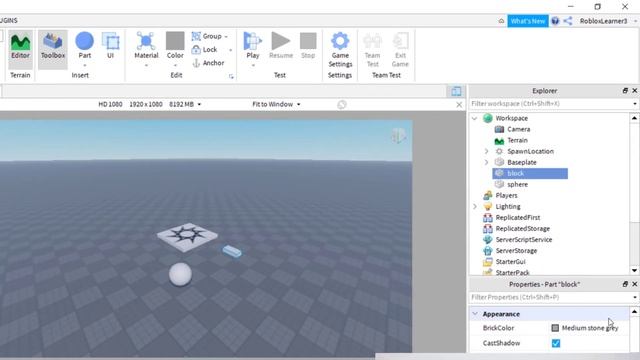This screenshot has height=360, width=640.
Task: Toggle the viewport layout icon
Action: click(x=456, y=91)
